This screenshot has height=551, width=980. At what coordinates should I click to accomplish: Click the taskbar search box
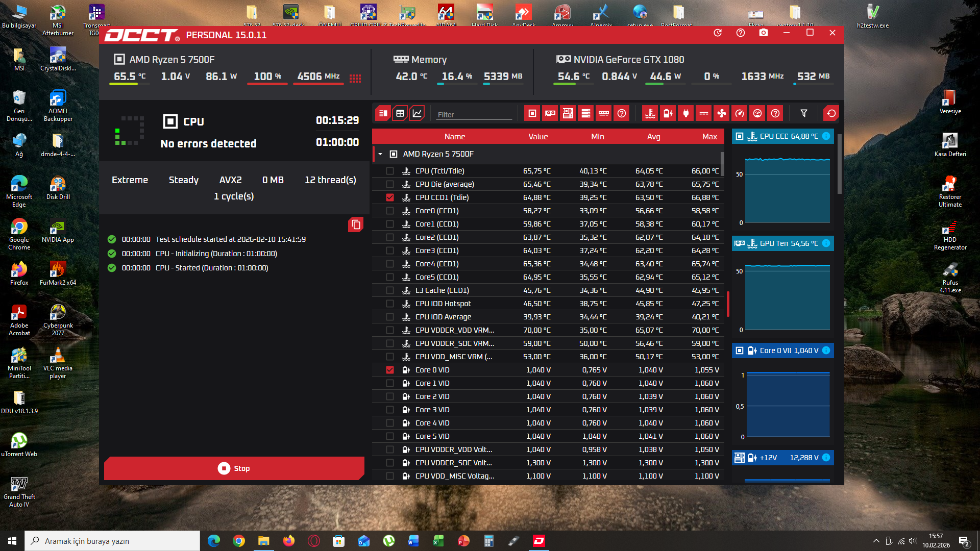point(112,541)
